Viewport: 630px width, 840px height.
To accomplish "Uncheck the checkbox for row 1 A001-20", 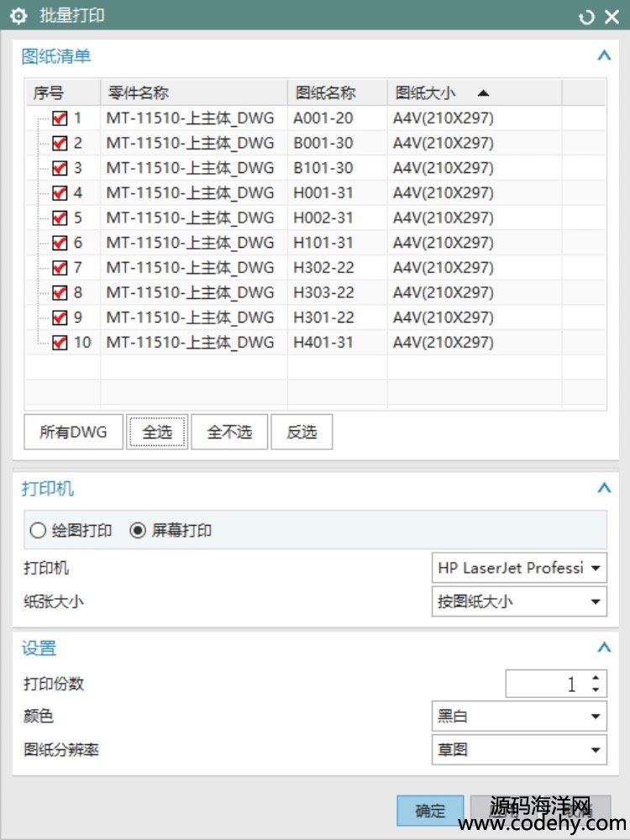I will coord(60,118).
